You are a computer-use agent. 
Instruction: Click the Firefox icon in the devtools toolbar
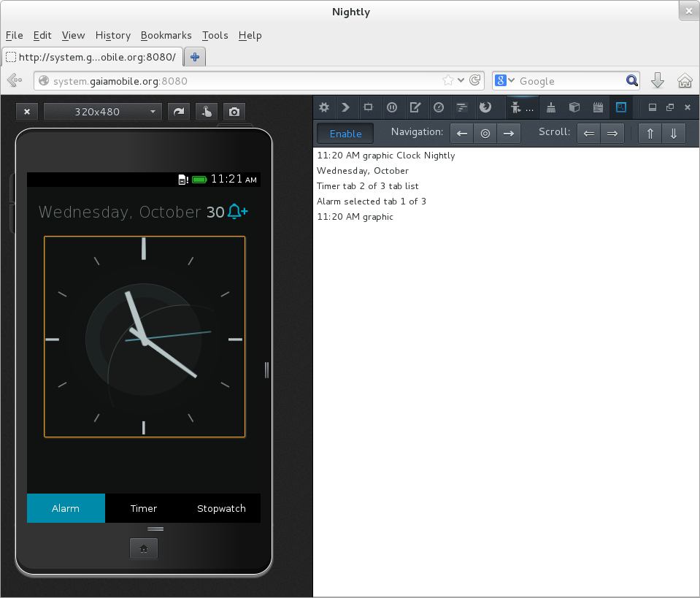click(x=485, y=107)
